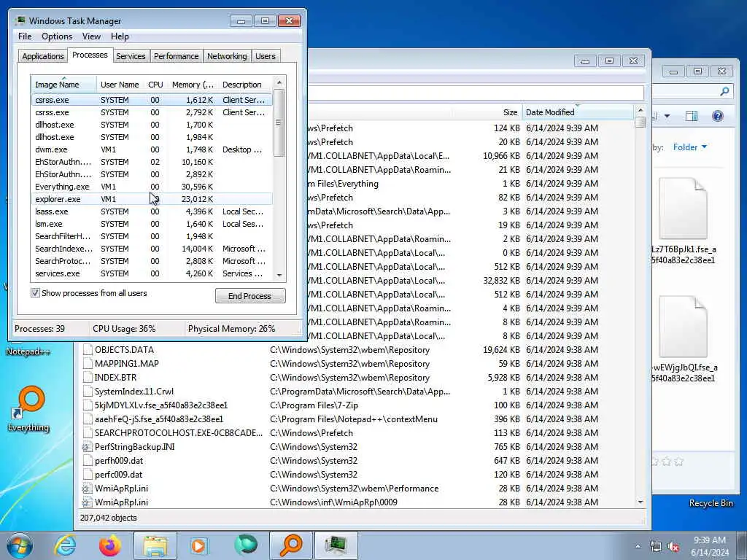747x560 pixels.
Task: Select the Everything.exe process row
Action: pyautogui.click(x=152, y=187)
